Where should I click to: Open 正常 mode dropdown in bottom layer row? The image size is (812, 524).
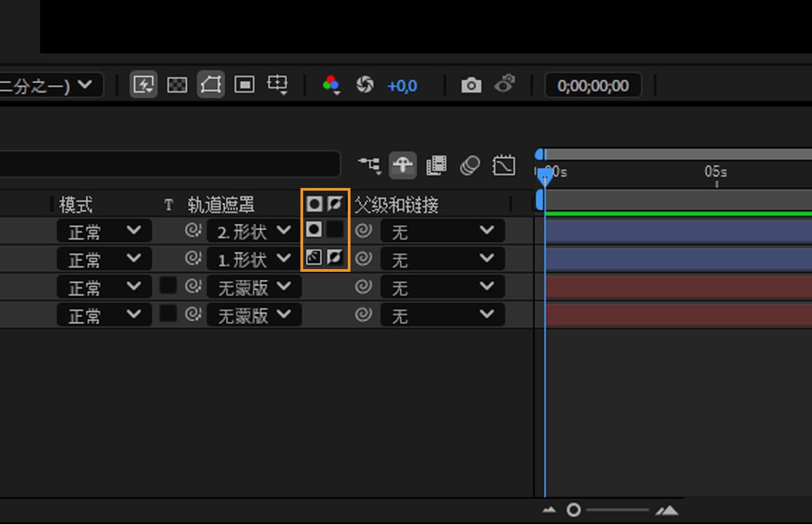(104, 316)
